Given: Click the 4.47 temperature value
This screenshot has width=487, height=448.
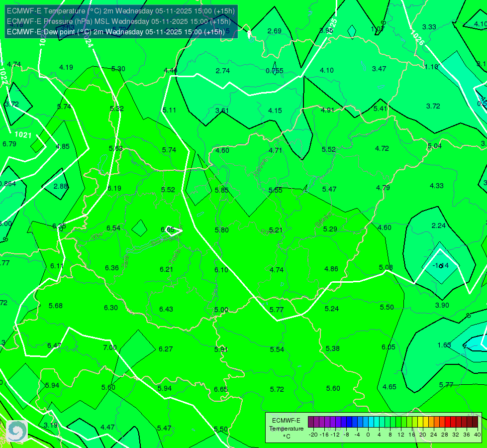Looking at the screenshot, I should [107, 428].
